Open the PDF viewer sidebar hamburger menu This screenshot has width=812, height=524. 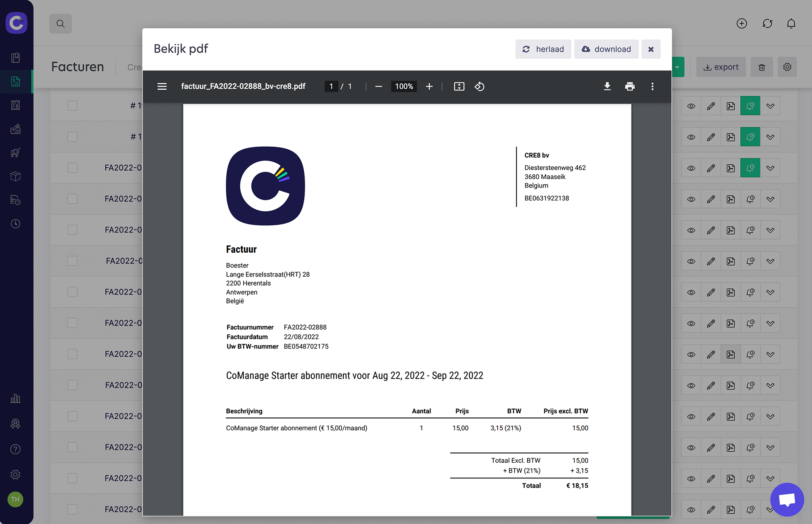coord(162,87)
